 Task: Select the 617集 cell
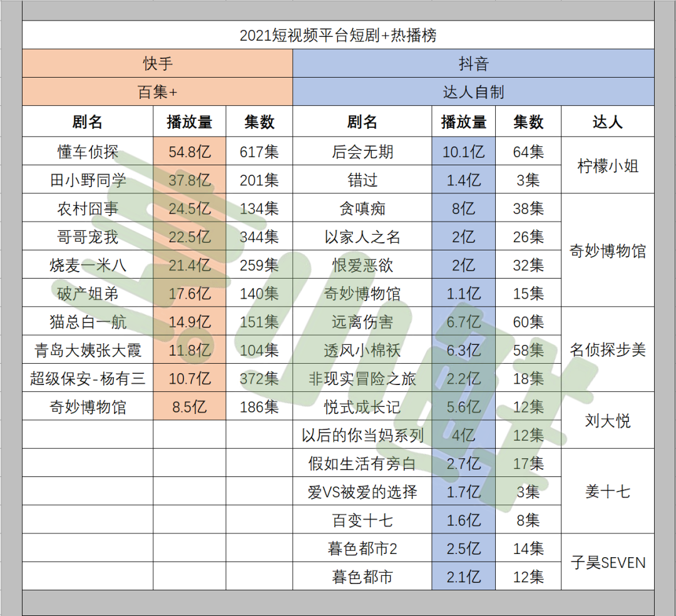point(259,151)
